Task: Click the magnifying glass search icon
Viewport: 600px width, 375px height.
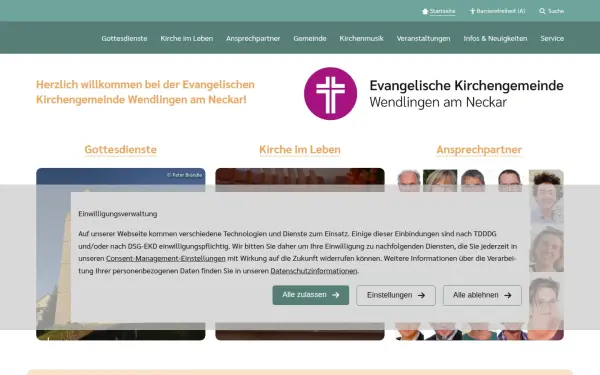Action: [x=542, y=11]
